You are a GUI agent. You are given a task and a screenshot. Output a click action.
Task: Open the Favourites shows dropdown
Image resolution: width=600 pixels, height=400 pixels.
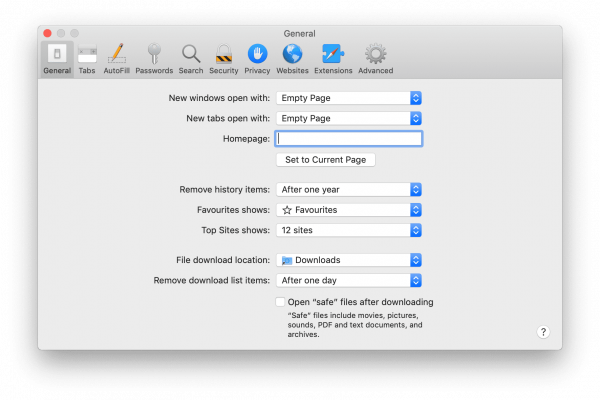(349, 210)
